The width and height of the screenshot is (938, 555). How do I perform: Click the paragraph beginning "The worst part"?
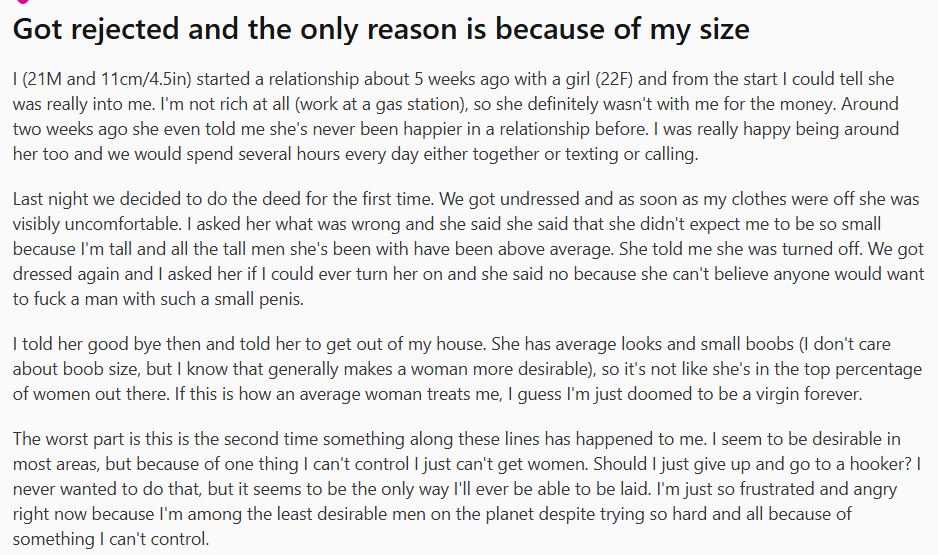pyautogui.click(x=467, y=489)
